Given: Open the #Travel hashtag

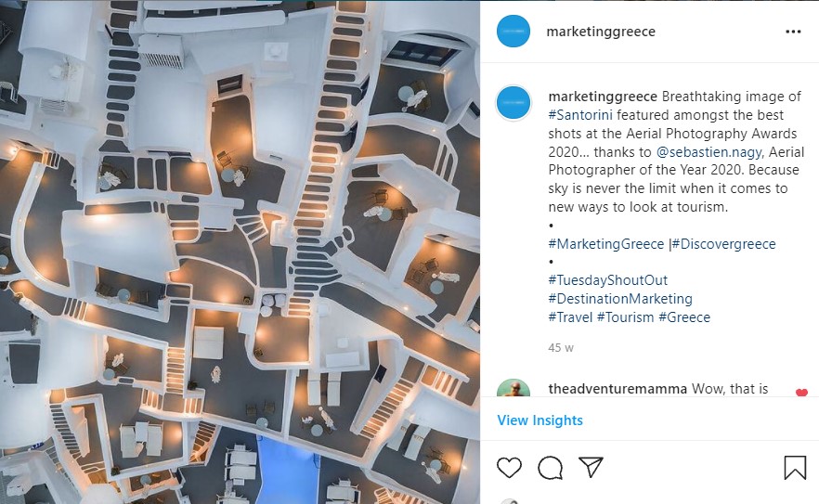Looking at the screenshot, I should (570, 317).
